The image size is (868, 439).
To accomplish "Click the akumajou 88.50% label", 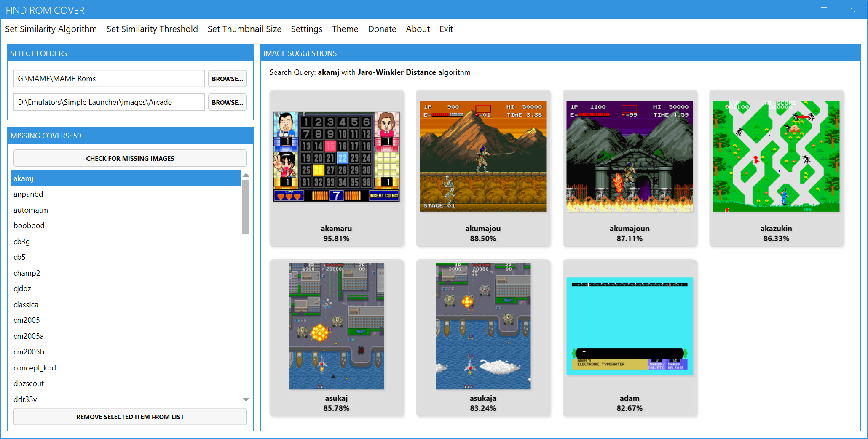I will click(x=483, y=234).
